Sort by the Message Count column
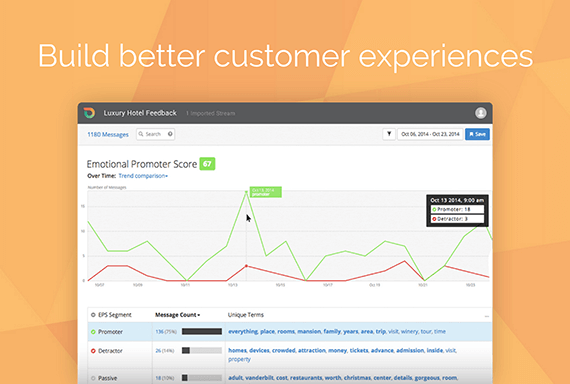Image resolution: width=570 pixels, height=384 pixels. pos(177,315)
